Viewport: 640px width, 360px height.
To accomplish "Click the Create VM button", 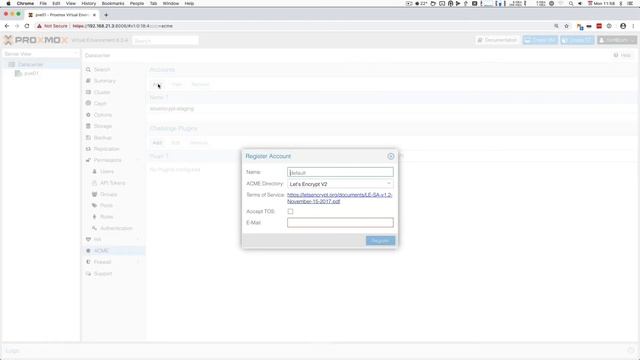I will pyautogui.click(x=540, y=40).
